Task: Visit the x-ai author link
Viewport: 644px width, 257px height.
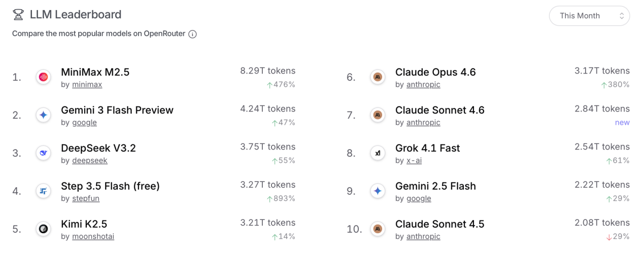Action: pyautogui.click(x=414, y=161)
